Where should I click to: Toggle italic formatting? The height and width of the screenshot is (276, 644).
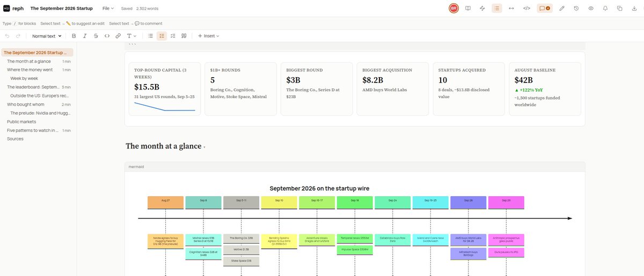point(85,36)
